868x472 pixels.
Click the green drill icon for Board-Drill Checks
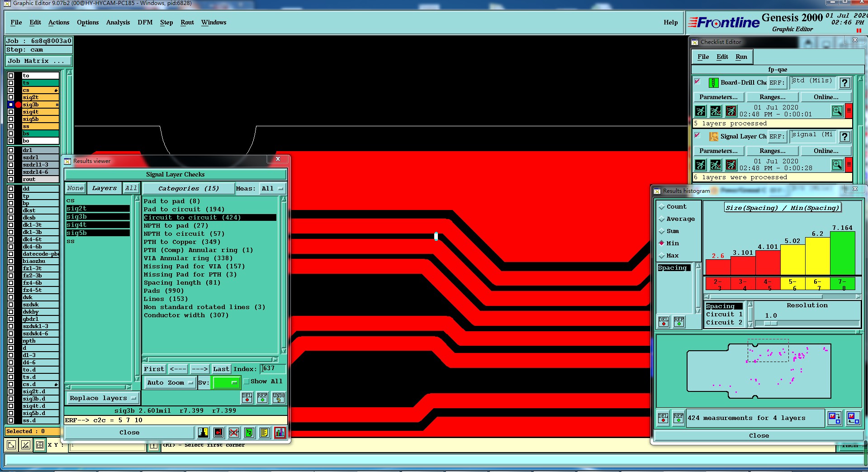[x=713, y=83]
